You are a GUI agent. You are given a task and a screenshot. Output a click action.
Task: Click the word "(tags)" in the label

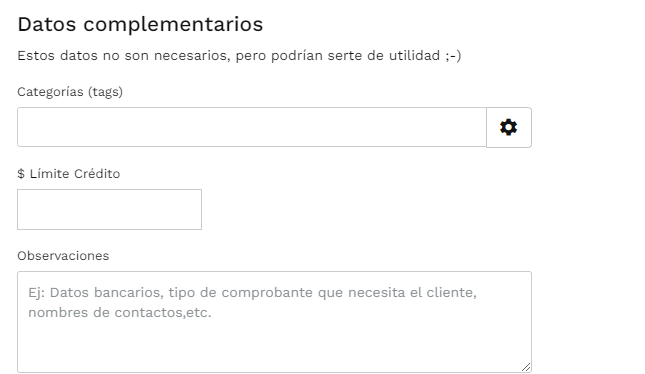pyautogui.click(x=105, y=92)
